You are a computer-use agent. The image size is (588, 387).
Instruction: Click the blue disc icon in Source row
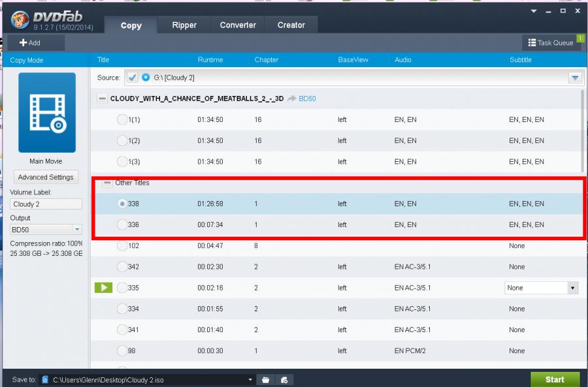(146, 78)
